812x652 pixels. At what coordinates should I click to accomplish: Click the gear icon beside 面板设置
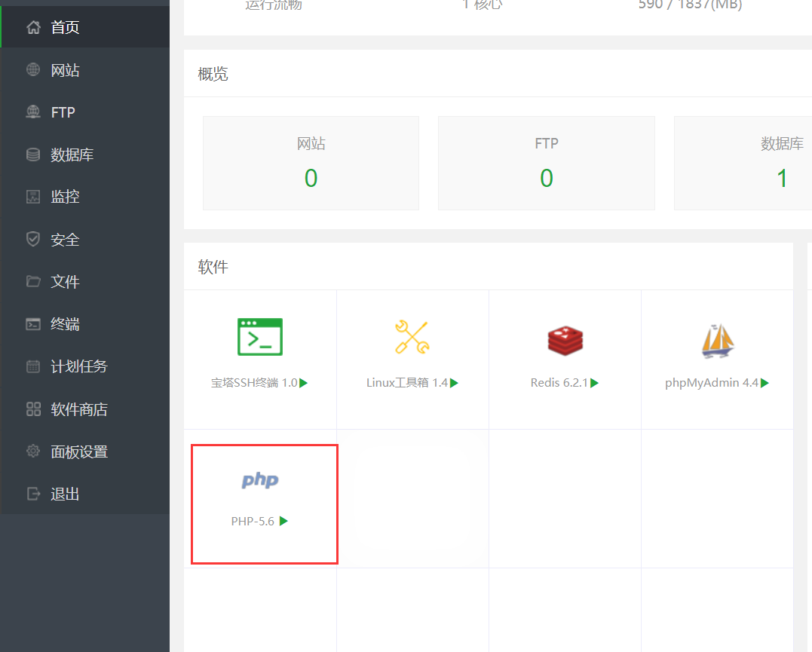tap(33, 451)
